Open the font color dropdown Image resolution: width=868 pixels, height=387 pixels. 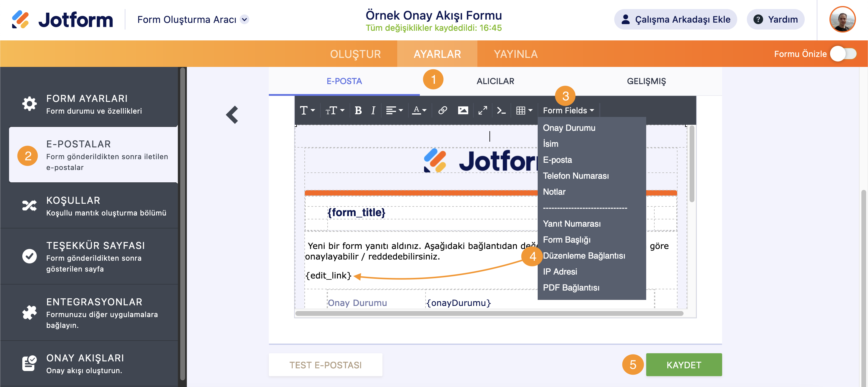tap(419, 110)
